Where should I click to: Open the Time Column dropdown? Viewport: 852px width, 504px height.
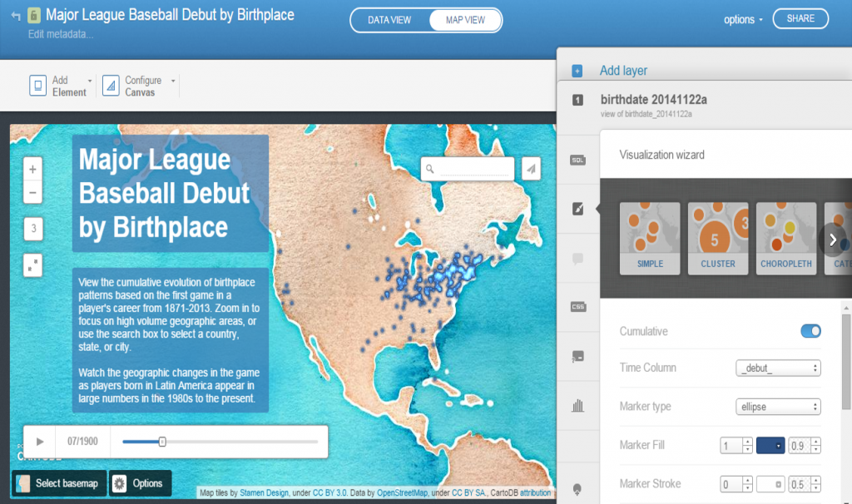[x=778, y=368]
